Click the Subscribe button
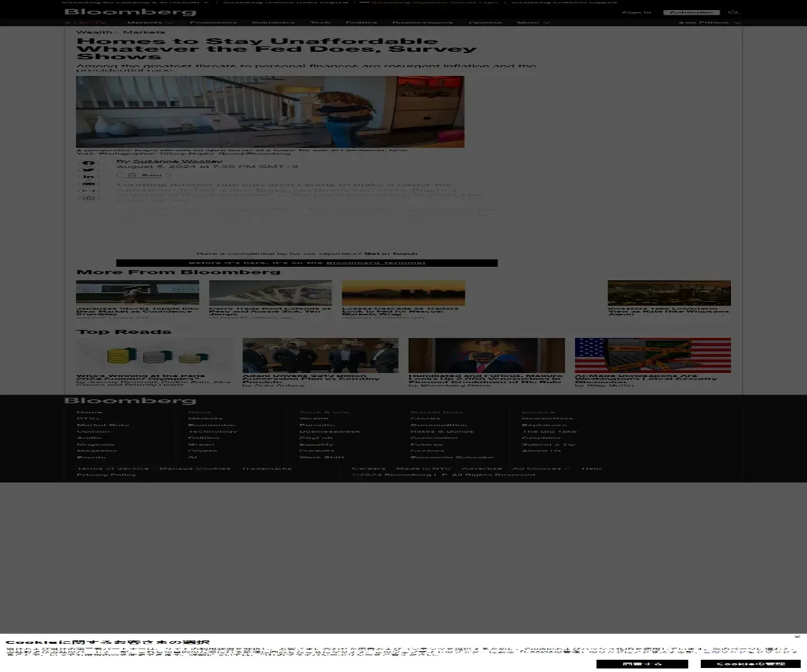 pos(691,12)
